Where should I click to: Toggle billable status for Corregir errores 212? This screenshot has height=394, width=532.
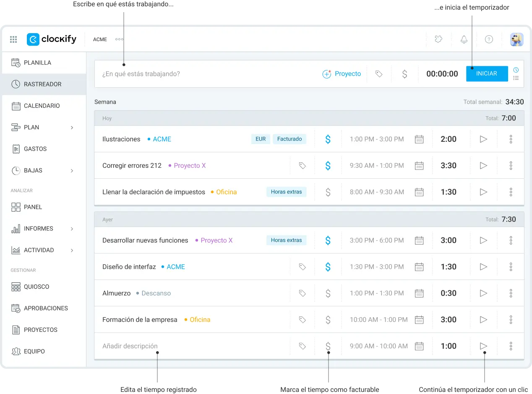[328, 166]
